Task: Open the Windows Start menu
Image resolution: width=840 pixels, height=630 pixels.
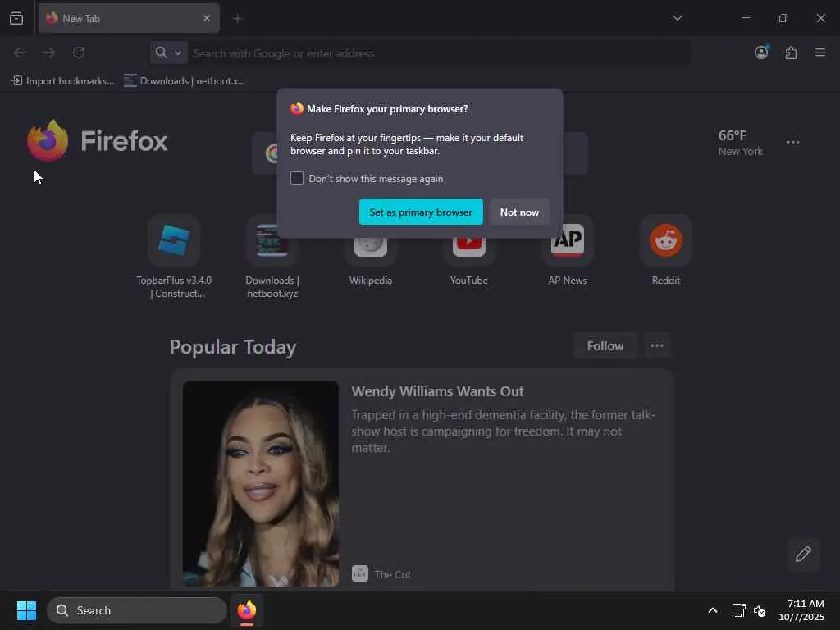Action: [26, 610]
